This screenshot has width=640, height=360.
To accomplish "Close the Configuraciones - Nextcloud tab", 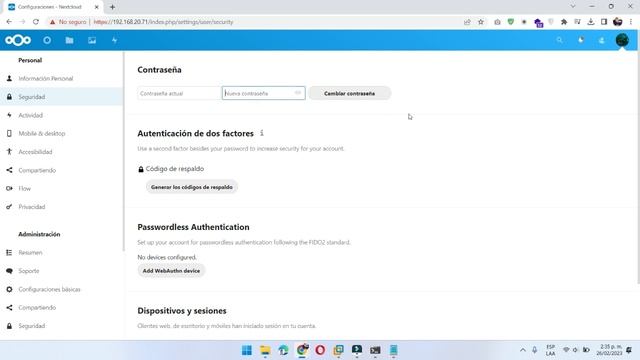I will 97,7.
